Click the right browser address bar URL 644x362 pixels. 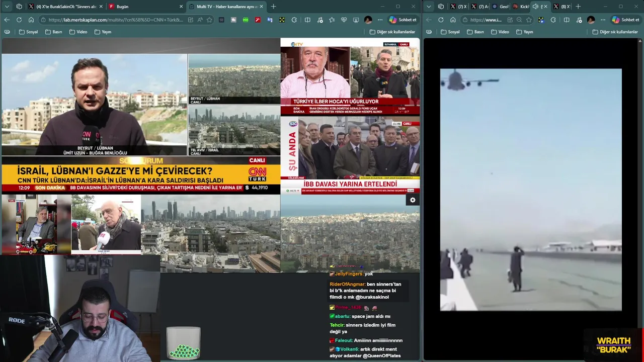pos(486,20)
